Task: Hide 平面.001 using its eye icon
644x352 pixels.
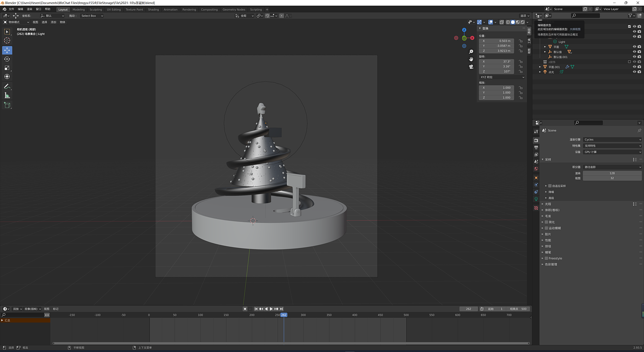Action: (634, 67)
